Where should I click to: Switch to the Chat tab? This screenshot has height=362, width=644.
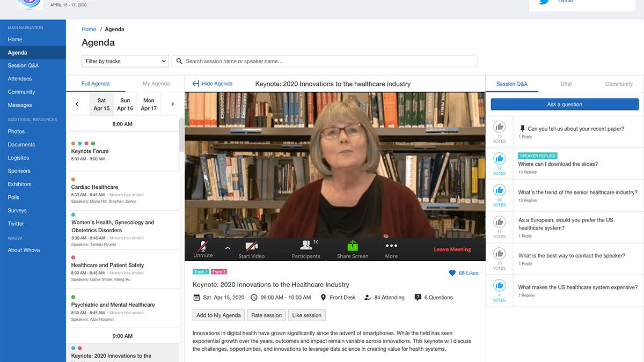coord(566,84)
